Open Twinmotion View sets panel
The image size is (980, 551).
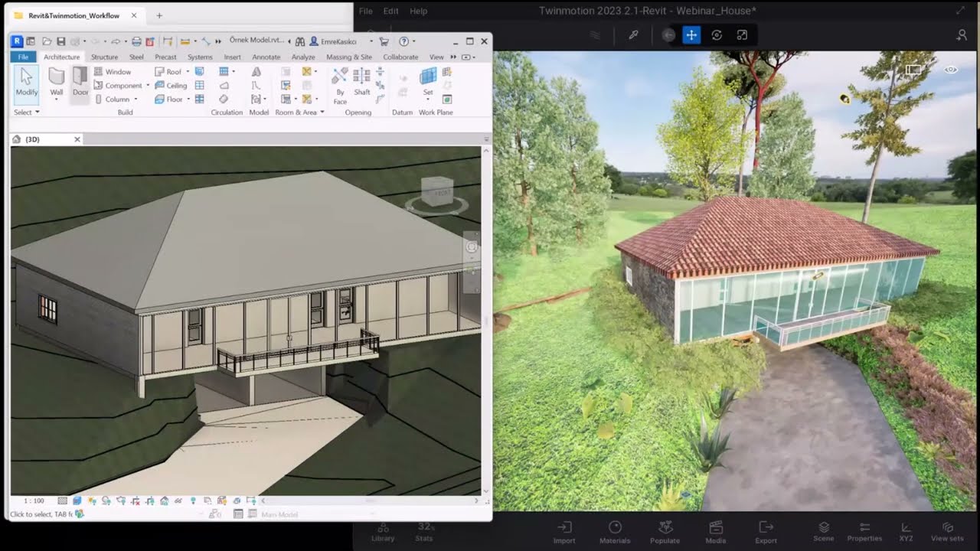[x=947, y=532]
